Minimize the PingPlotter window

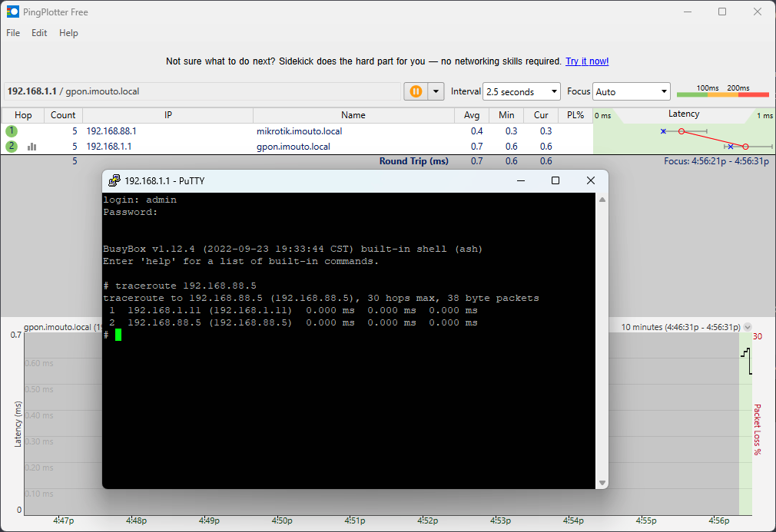688,12
